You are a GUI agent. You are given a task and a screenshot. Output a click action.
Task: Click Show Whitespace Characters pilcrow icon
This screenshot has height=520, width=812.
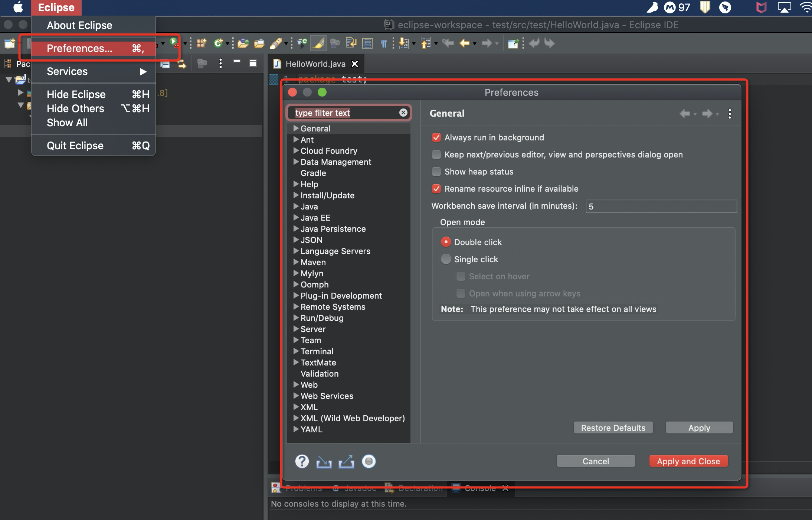click(x=383, y=44)
